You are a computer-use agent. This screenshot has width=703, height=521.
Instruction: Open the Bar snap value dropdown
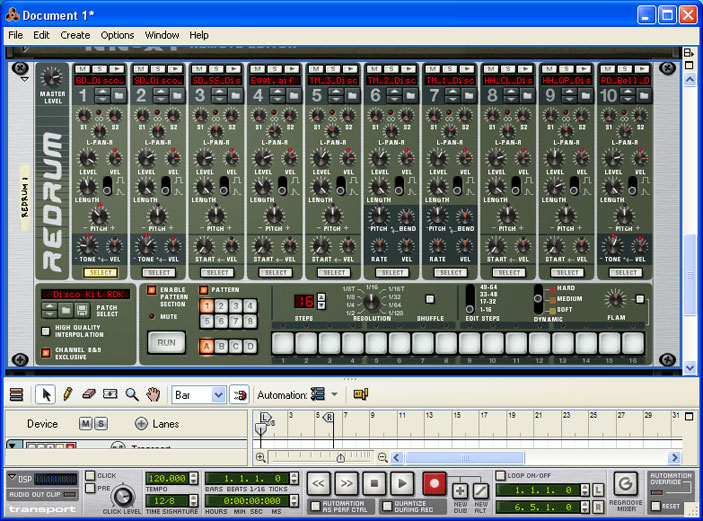click(218, 395)
